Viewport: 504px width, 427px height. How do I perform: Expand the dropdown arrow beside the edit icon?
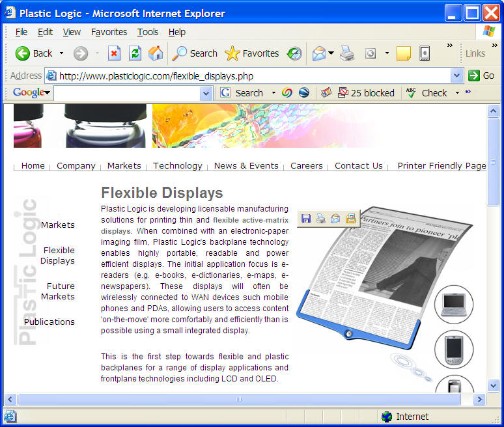pyautogui.click(x=387, y=53)
